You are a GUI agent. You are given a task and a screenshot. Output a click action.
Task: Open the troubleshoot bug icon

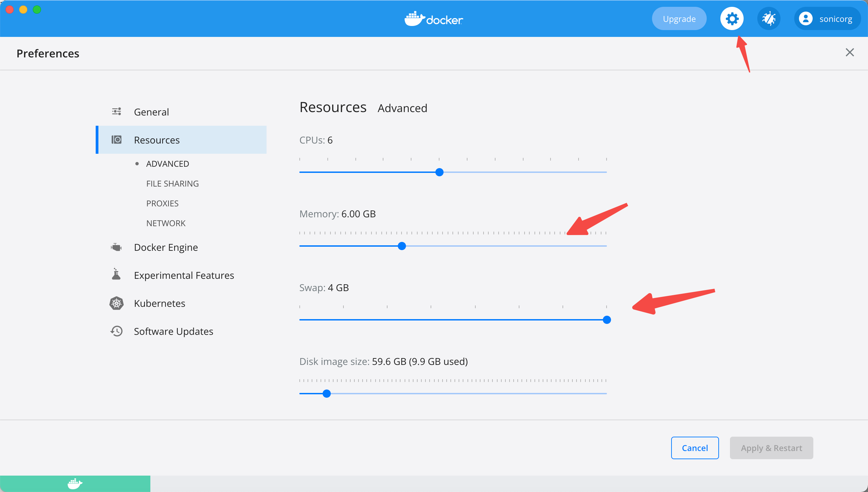click(x=769, y=19)
